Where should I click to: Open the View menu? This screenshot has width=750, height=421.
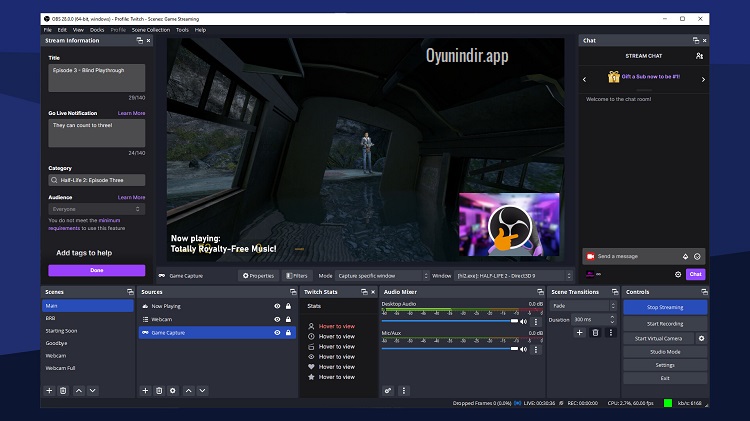(x=78, y=30)
